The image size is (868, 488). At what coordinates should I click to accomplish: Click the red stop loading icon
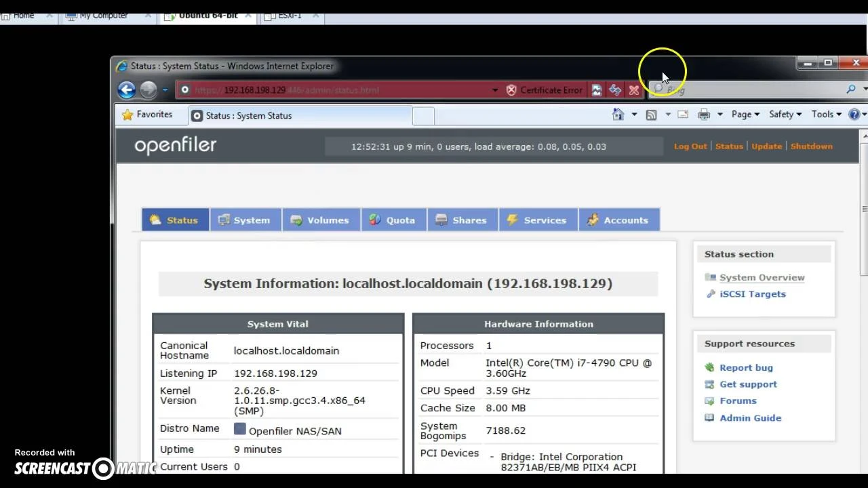pos(633,89)
